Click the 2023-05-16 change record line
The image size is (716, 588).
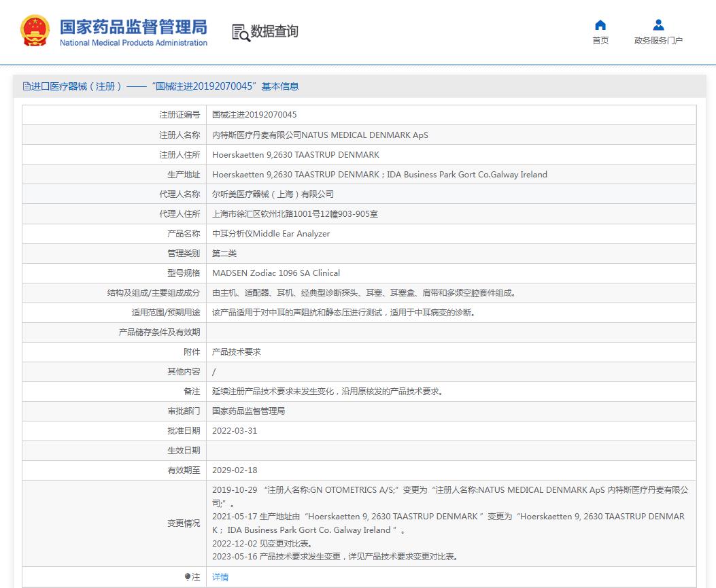coord(335,557)
